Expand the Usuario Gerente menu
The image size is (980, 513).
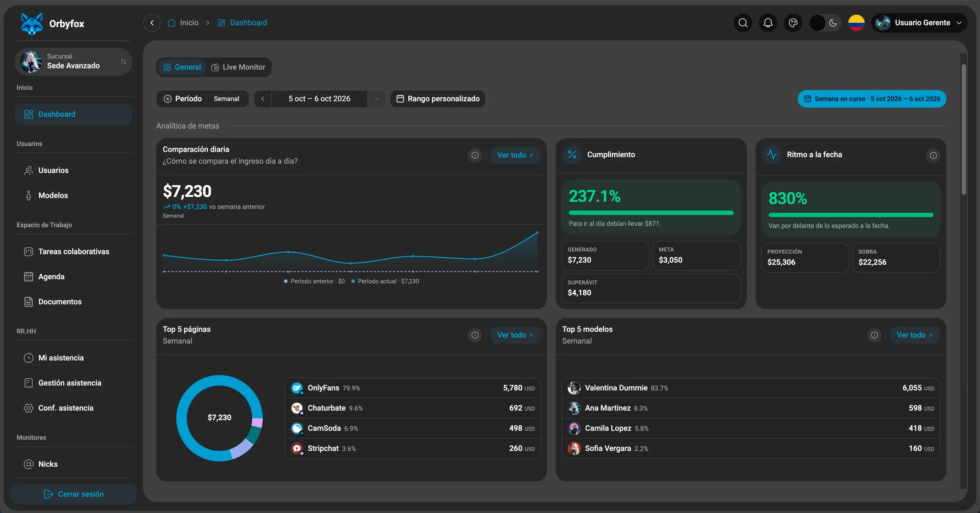coord(919,23)
